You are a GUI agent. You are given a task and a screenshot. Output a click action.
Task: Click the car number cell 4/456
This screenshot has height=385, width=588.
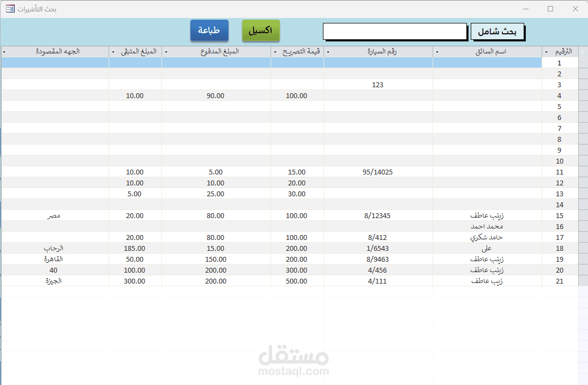click(378, 270)
